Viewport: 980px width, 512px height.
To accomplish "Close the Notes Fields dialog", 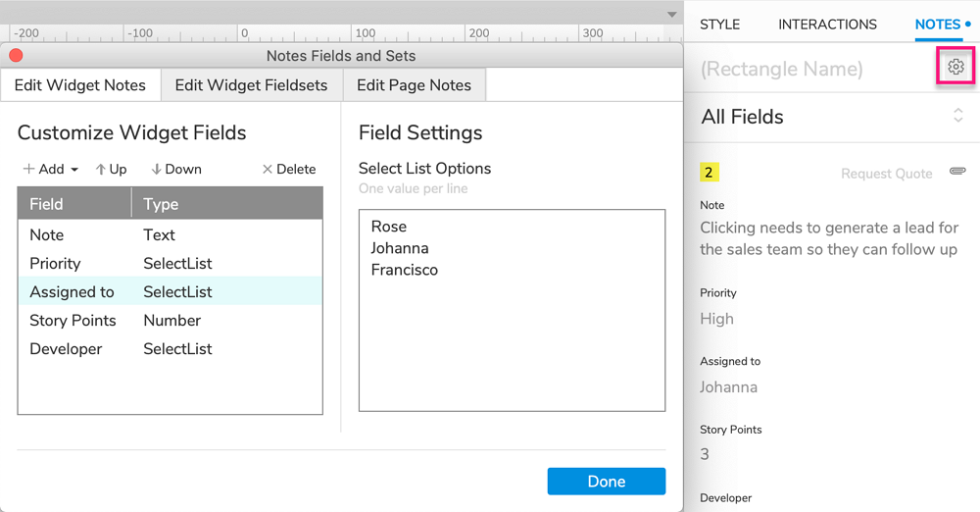I will coord(16,56).
